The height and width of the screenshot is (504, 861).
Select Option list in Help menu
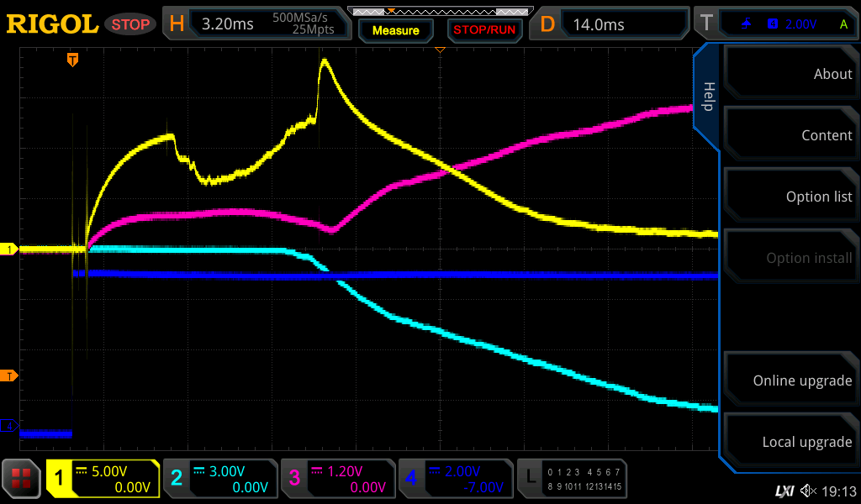coord(790,197)
